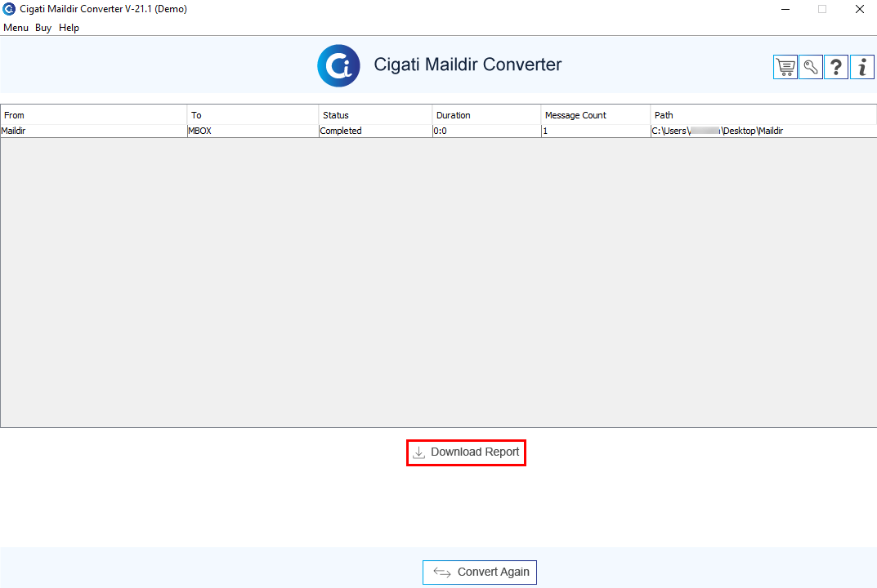Select the Duration column header
877x588 pixels.
point(486,115)
